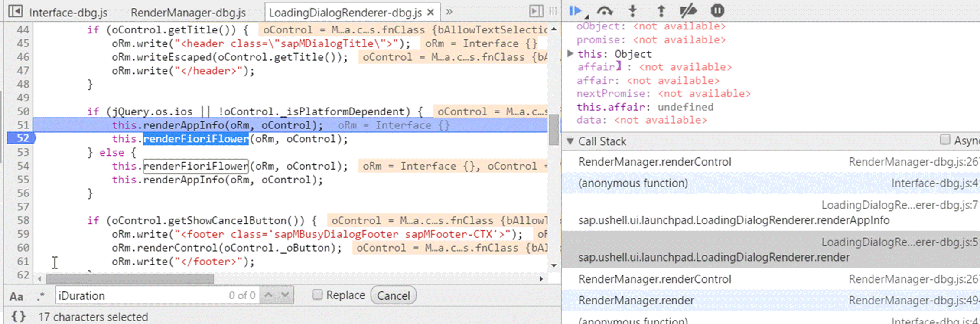Cancel the search bar
Screen dimensions: 980x324
click(x=393, y=295)
